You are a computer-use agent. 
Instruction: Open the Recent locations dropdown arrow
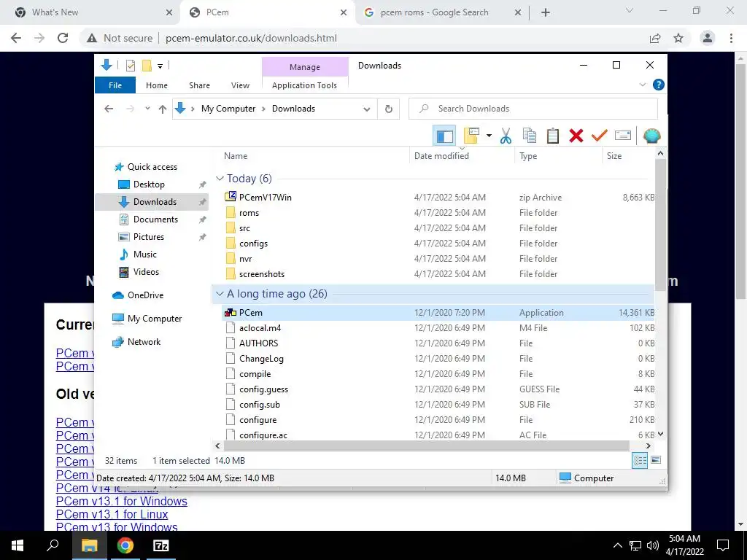[x=147, y=109]
